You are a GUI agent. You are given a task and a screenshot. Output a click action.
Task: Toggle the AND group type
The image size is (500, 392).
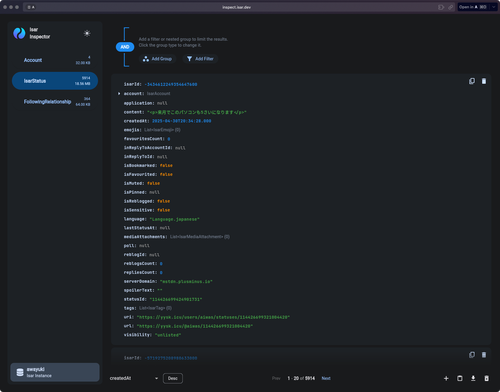[125, 47]
